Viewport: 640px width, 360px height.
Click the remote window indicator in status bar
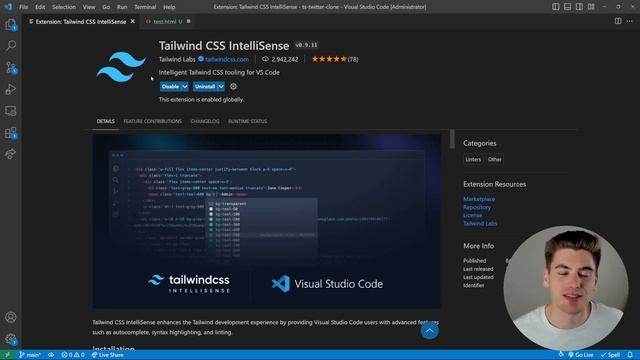click(x=7, y=355)
